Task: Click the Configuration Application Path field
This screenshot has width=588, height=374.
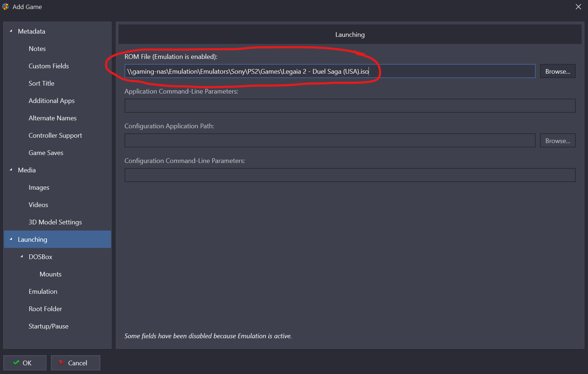Action: pyautogui.click(x=330, y=141)
